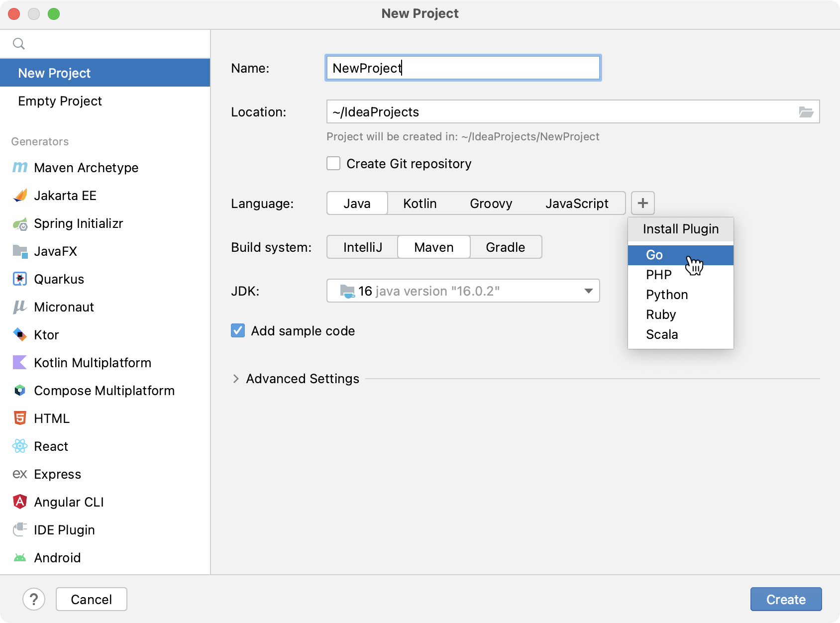This screenshot has width=840, height=623.
Task: Select the Compose Multiplatform icon
Action: tap(20, 391)
